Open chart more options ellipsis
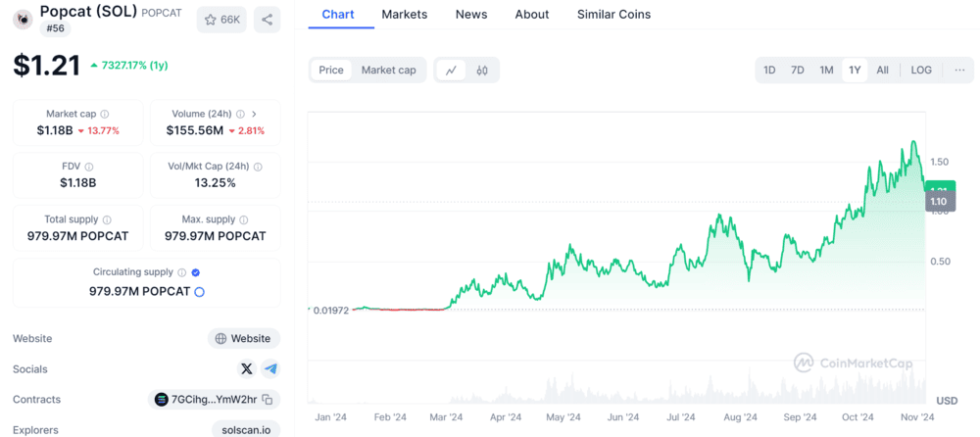 coord(959,70)
